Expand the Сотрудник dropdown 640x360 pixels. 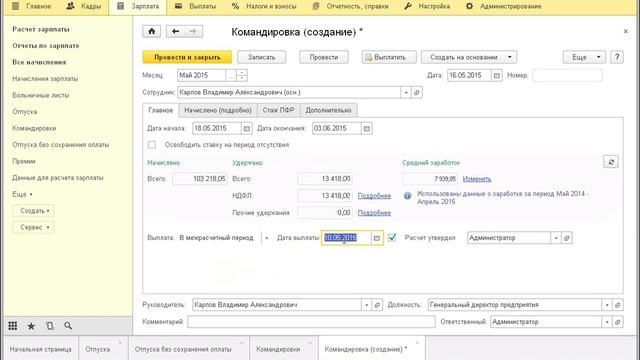pos(406,93)
